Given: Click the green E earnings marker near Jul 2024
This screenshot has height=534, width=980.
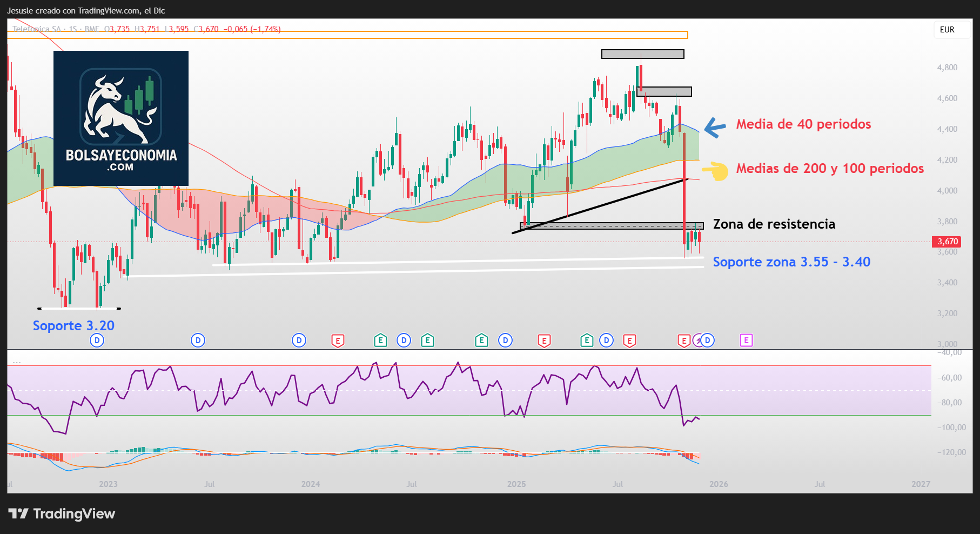Looking at the screenshot, I should [x=427, y=341].
